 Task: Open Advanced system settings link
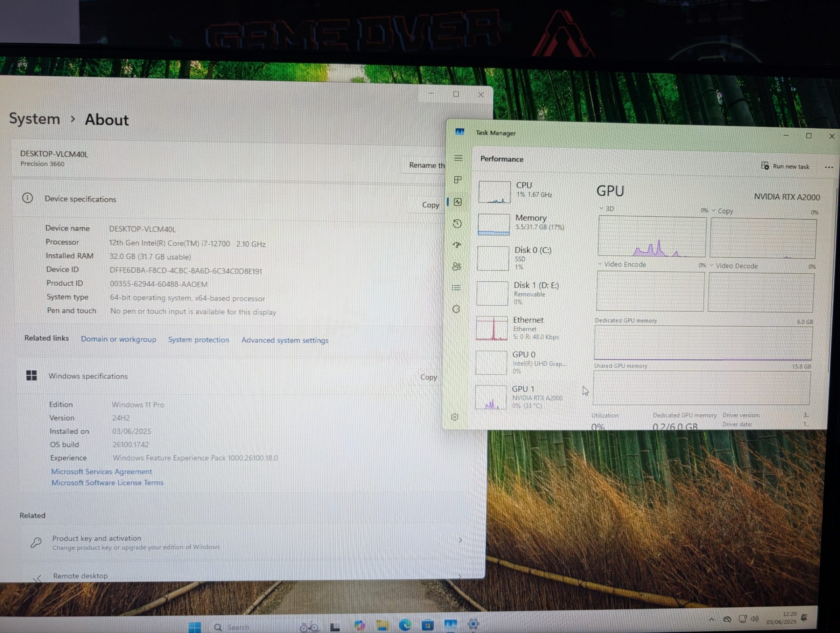(285, 340)
